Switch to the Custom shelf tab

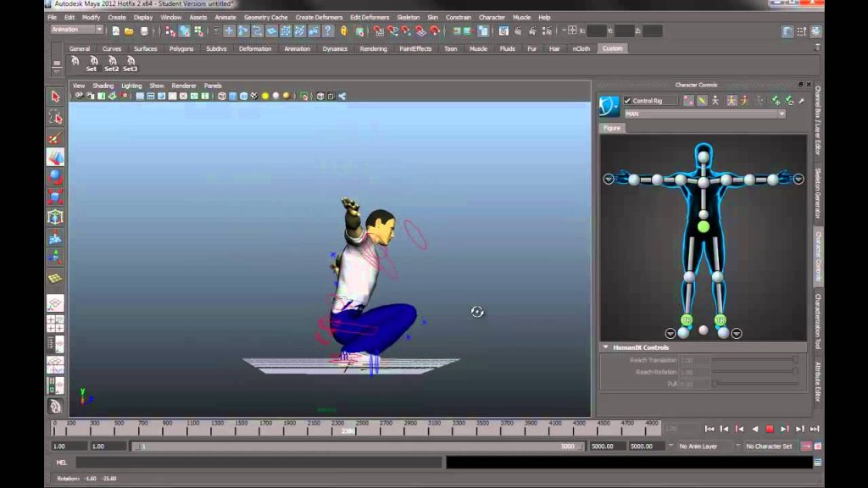[612, 48]
